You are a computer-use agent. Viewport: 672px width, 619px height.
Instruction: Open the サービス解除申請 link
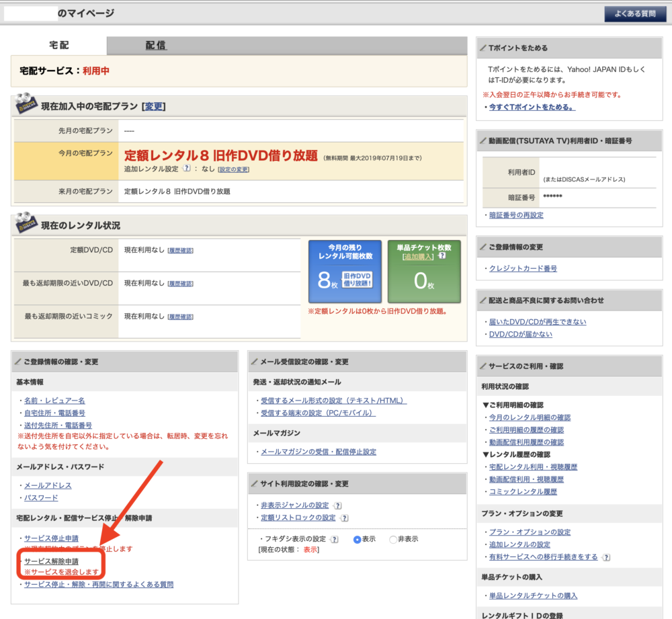[51, 561]
